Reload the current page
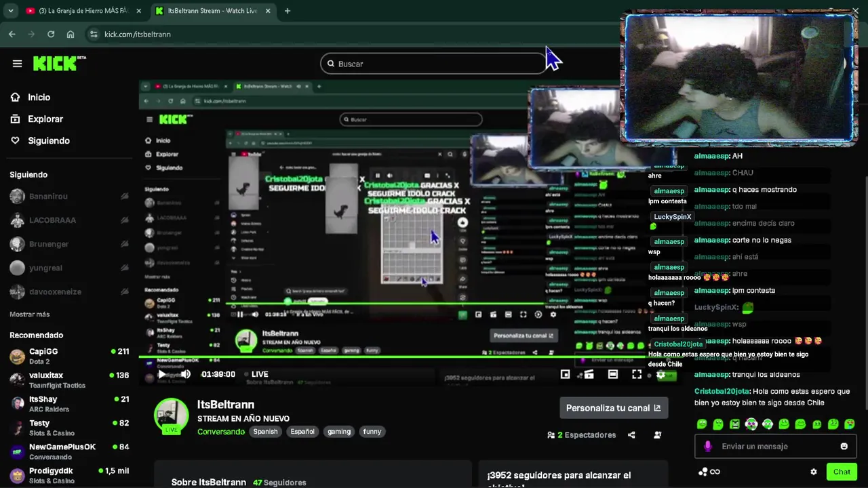 coord(51,34)
